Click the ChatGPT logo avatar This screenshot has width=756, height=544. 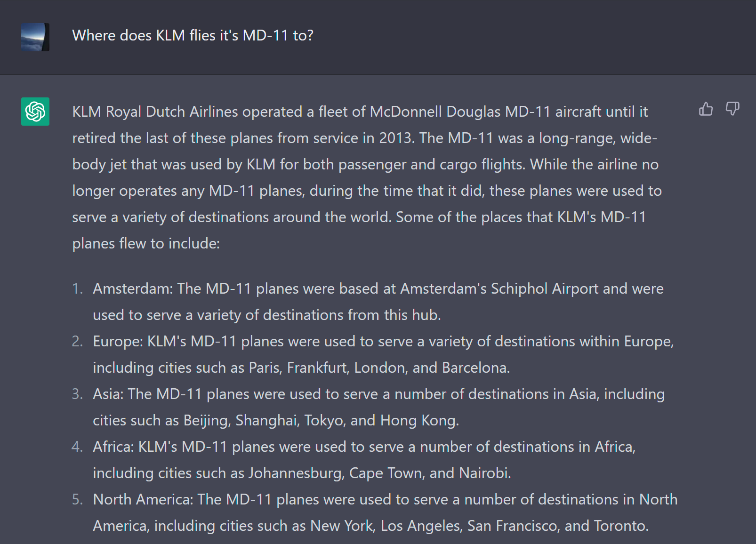tap(35, 112)
